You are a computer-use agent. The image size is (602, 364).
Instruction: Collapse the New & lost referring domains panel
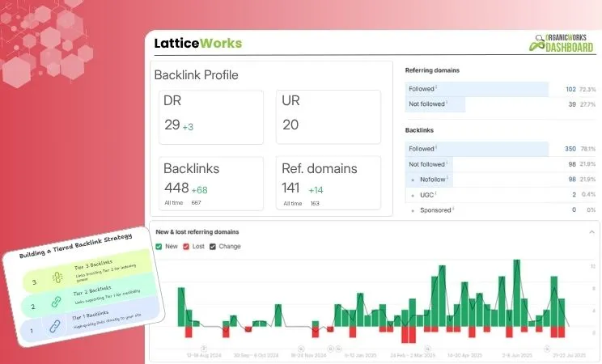591,232
